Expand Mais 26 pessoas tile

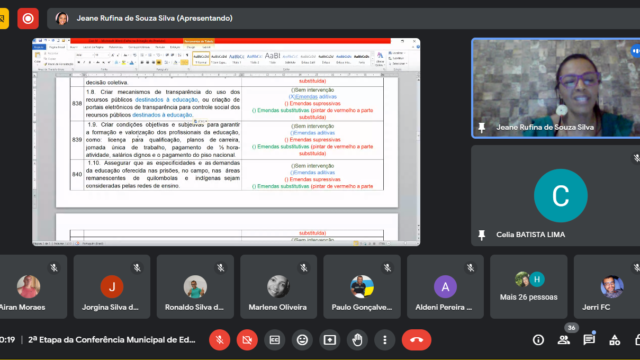529,287
